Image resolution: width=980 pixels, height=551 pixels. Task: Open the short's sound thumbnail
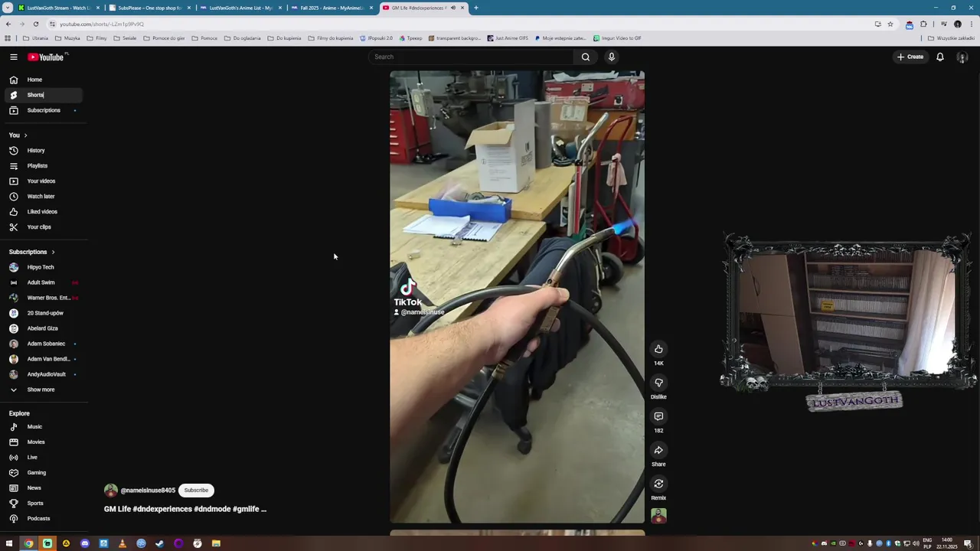pos(658,516)
